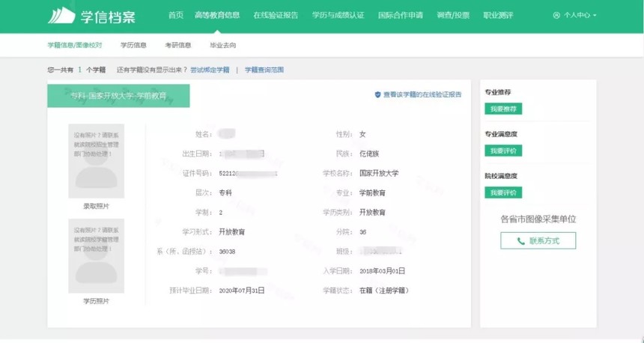644x343 pixels.
Task: Click the shield icon beside 查看该学籍的在线验证报告
Action: (x=377, y=94)
